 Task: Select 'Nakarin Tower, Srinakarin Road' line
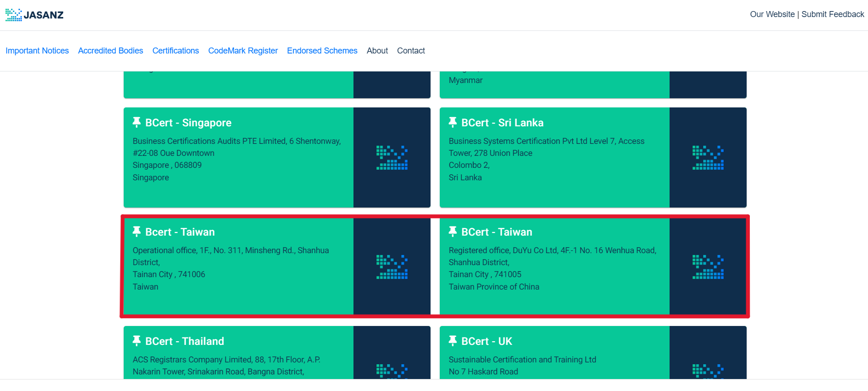point(218,372)
